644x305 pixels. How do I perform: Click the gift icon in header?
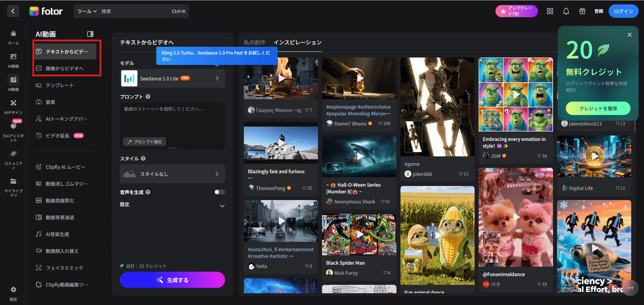582,11
